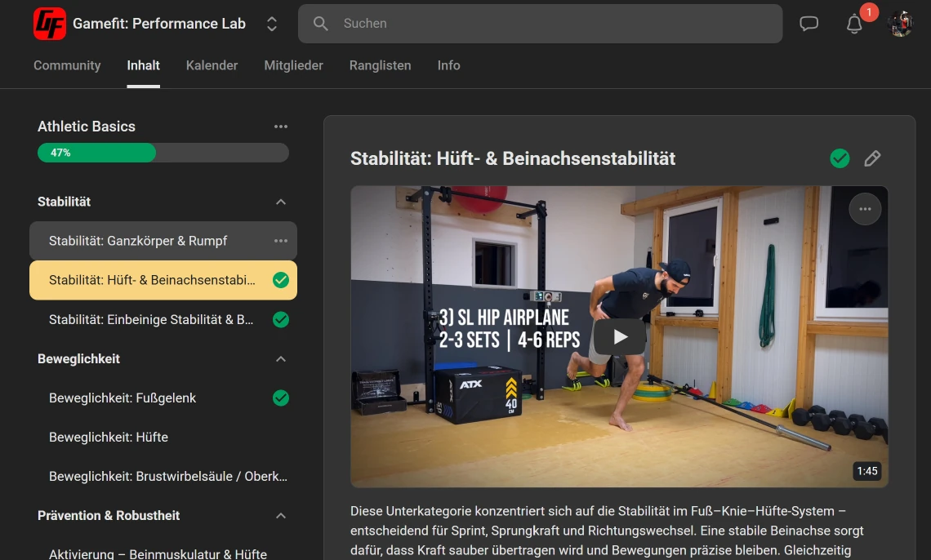Switch to the Info tab
Screen dimensions: 931x560
point(449,65)
